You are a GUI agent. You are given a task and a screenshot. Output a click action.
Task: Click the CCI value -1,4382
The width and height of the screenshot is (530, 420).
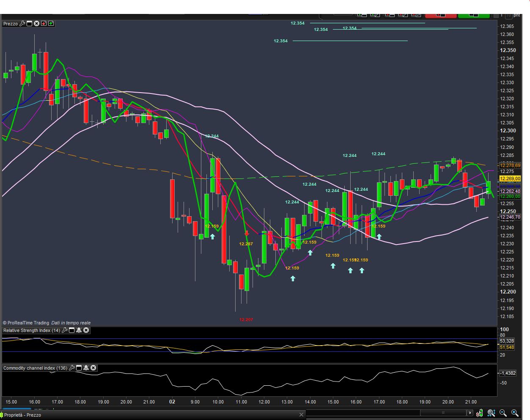tap(508, 373)
